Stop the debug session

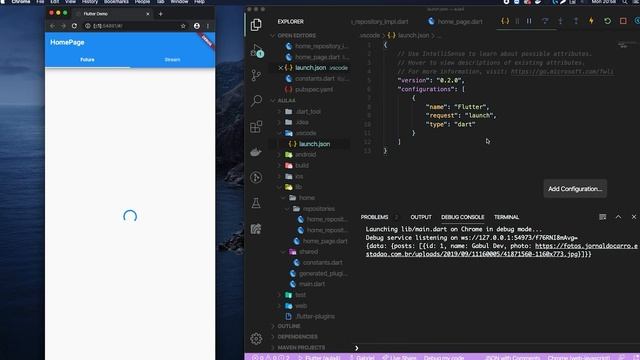[623, 21]
